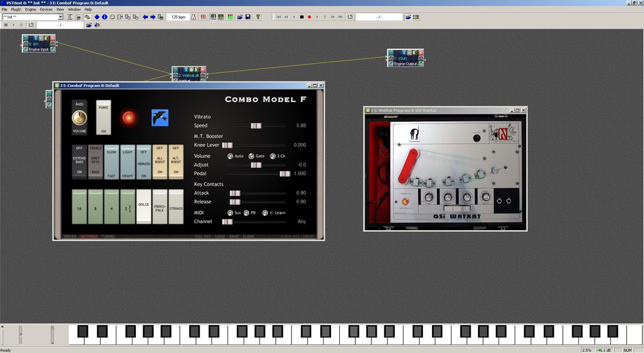This screenshot has width=644, height=353.
Task: Click the red MIDI panic exclamation icon
Action: coord(203,17)
